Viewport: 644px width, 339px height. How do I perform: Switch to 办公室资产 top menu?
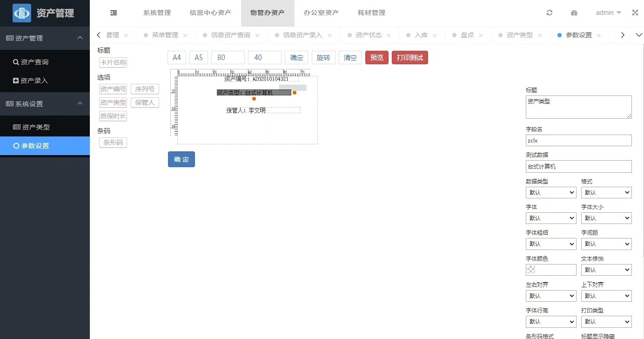[x=321, y=13]
